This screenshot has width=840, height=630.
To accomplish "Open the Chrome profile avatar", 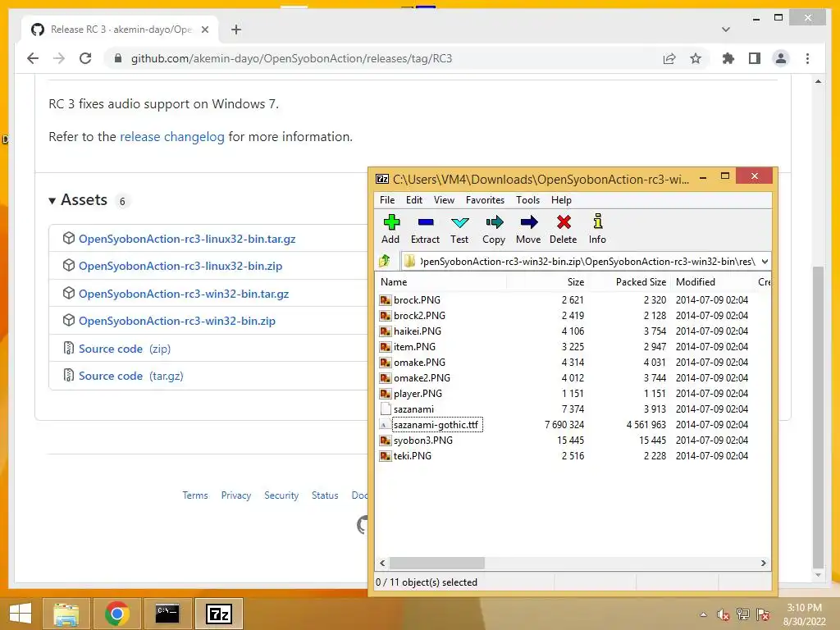I will click(781, 58).
